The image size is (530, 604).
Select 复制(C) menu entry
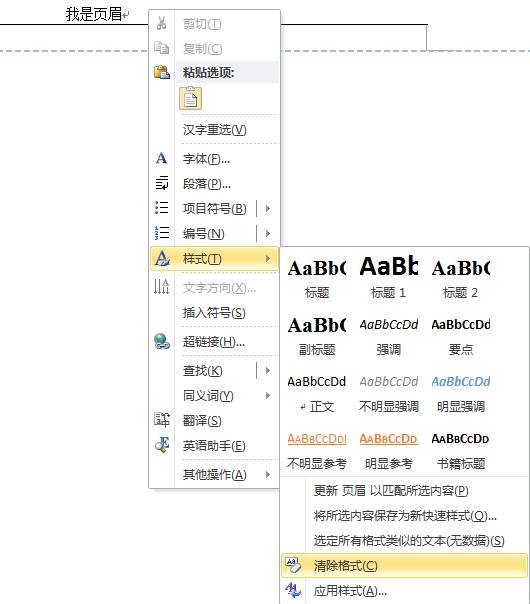click(215, 49)
